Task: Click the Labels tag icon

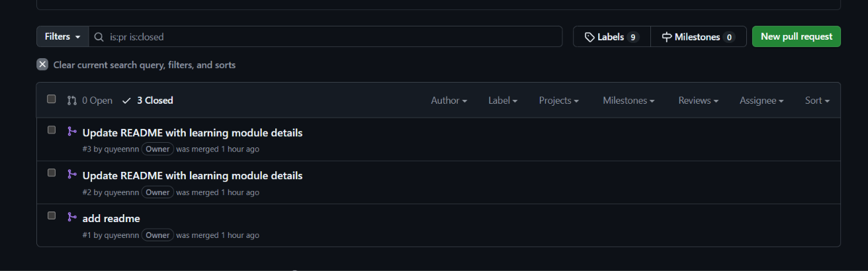Action: tap(589, 37)
